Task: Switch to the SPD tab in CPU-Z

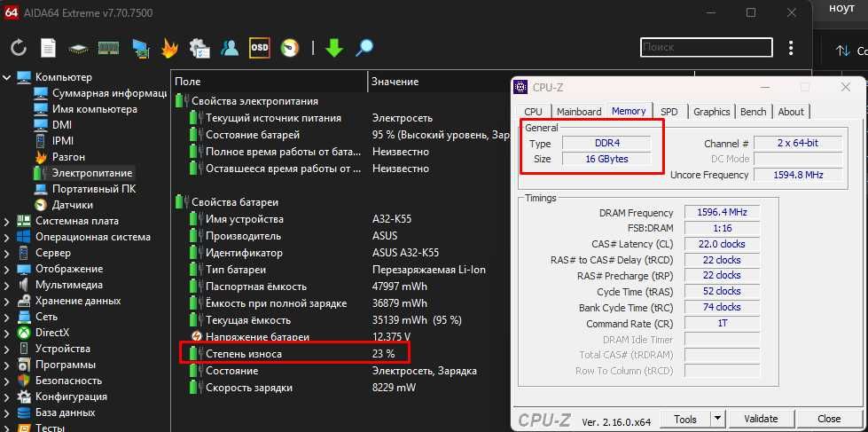Action: coord(669,111)
